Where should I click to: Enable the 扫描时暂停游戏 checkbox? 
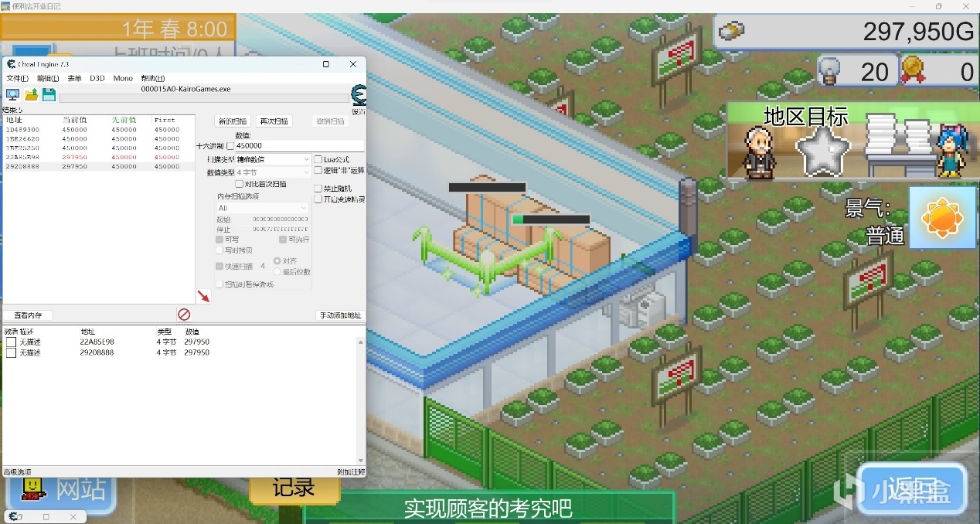(219, 284)
